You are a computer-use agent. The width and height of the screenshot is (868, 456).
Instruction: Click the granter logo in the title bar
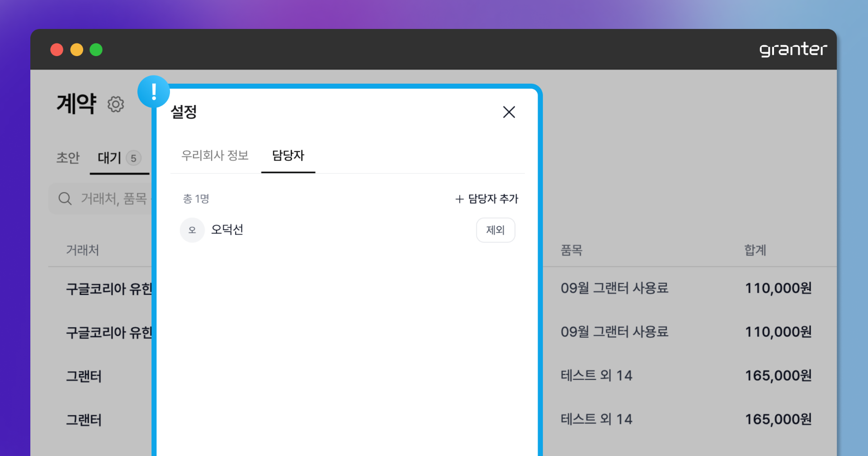click(x=793, y=49)
